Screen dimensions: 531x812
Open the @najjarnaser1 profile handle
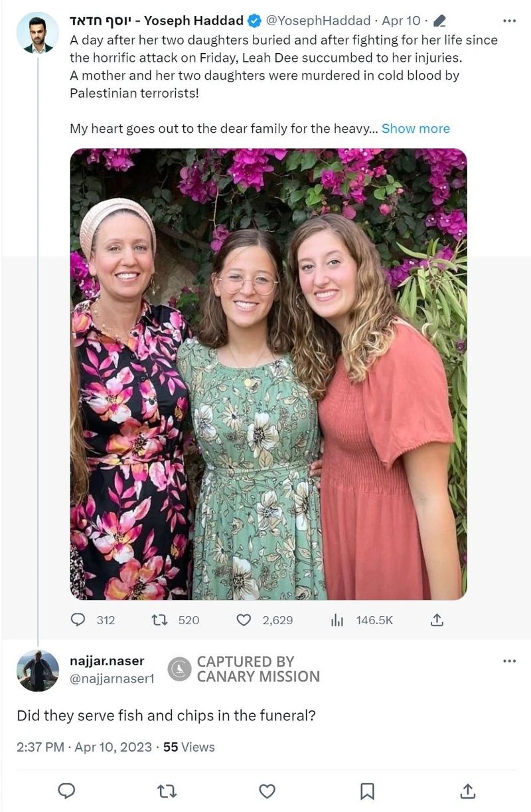[112, 679]
